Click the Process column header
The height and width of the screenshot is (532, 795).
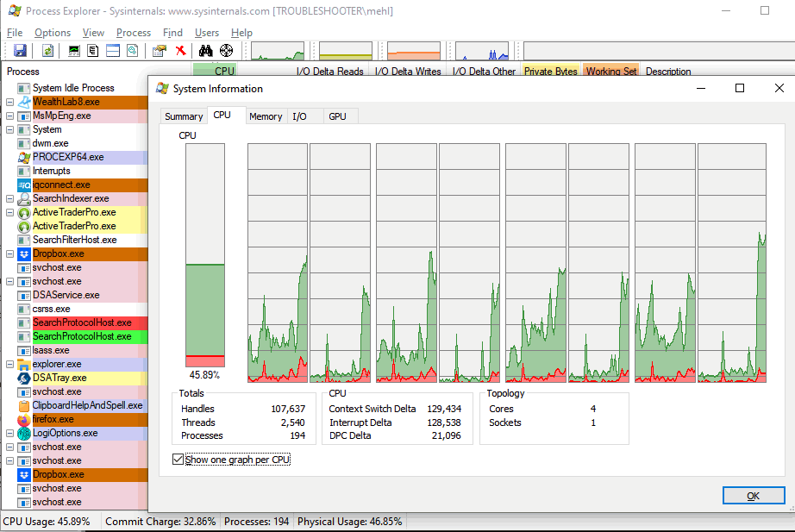23,72
